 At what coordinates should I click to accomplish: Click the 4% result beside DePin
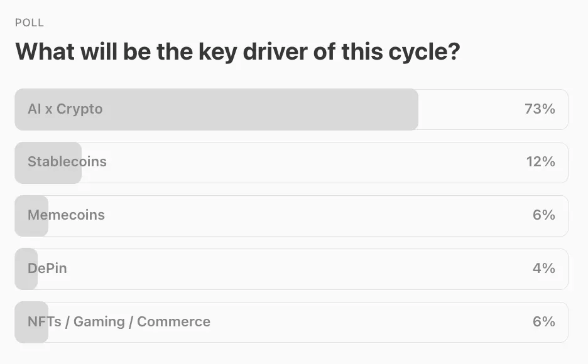coord(544,268)
